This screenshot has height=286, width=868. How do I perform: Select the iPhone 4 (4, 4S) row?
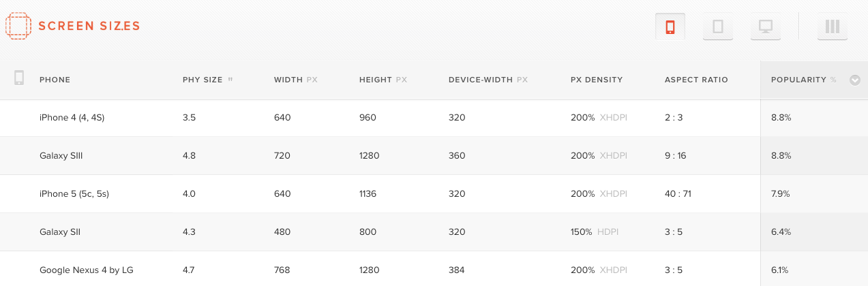(x=72, y=118)
